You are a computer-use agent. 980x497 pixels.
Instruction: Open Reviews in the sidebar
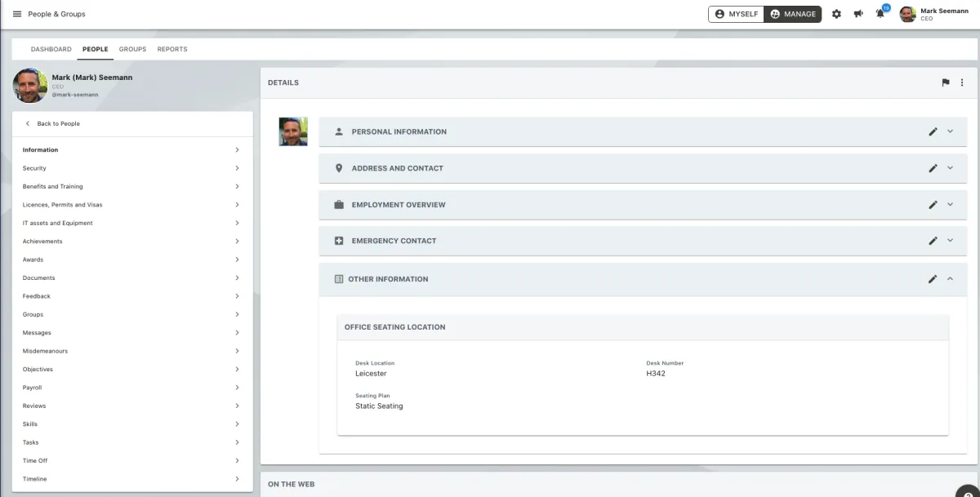click(132, 406)
